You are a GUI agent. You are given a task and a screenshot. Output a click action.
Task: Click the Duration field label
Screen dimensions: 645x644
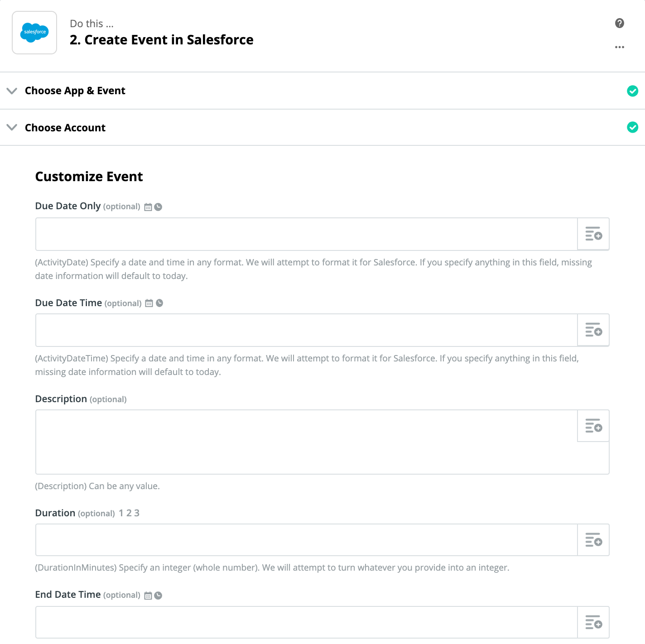tap(55, 513)
